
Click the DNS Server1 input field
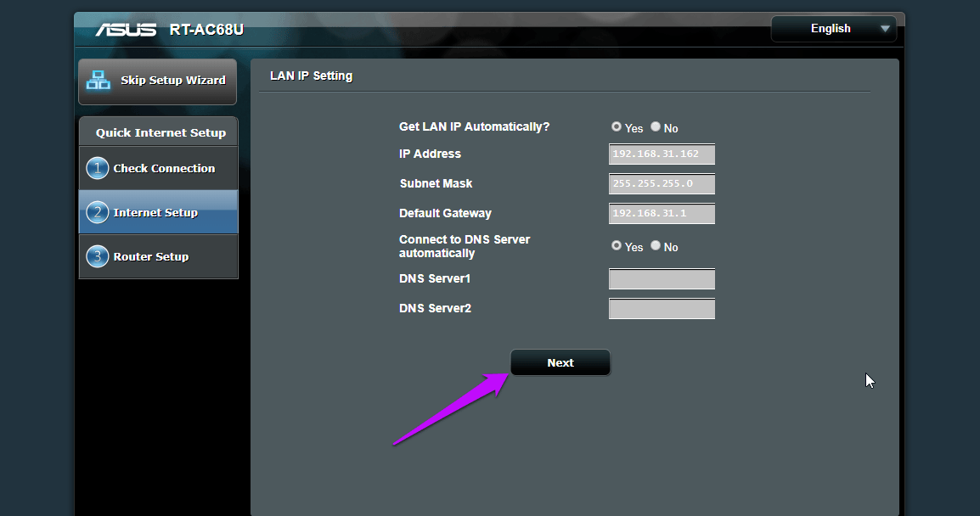coord(662,278)
